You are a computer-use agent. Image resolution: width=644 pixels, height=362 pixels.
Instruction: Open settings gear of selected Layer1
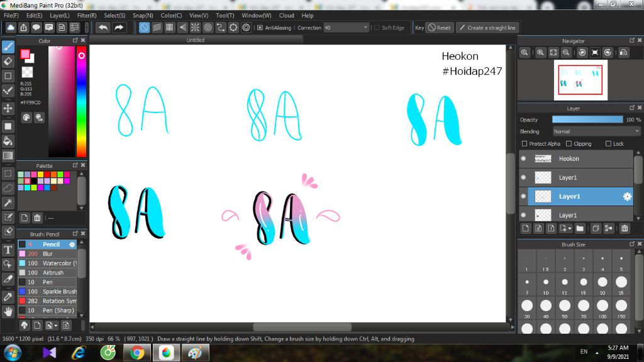[627, 197]
